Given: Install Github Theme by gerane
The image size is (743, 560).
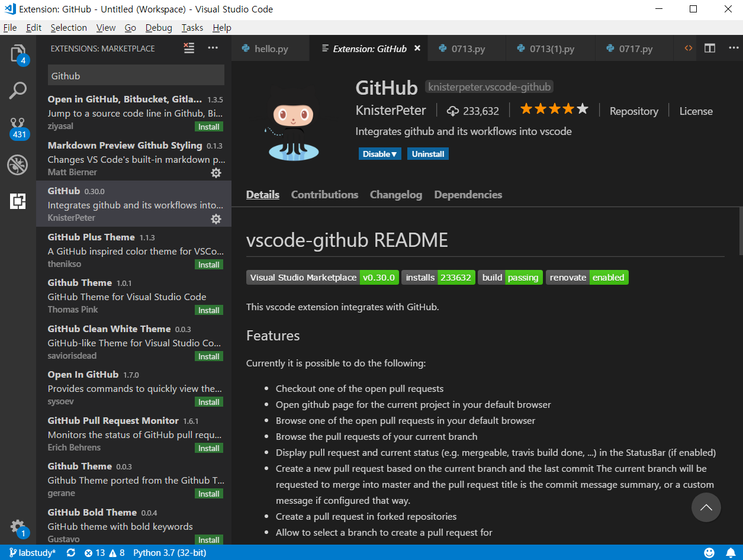Looking at the screenshot, I should [x=209, y=494].
